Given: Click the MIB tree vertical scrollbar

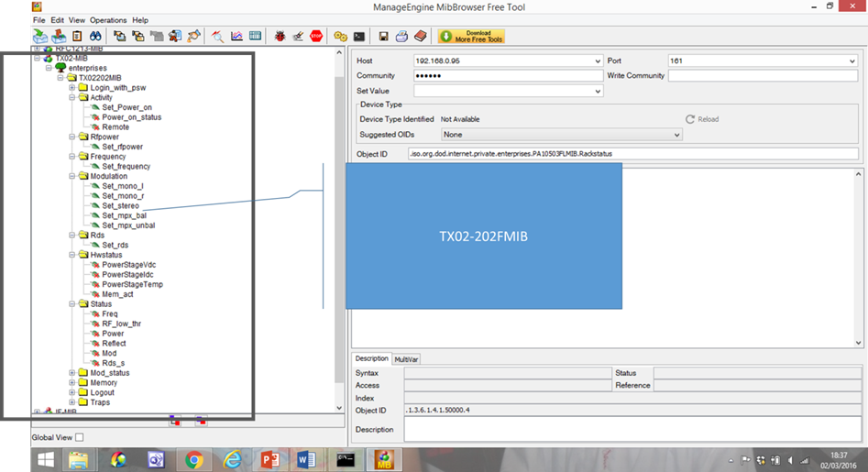Looking at the screenshot, I should pyautogui.click(x=339, y=230).
